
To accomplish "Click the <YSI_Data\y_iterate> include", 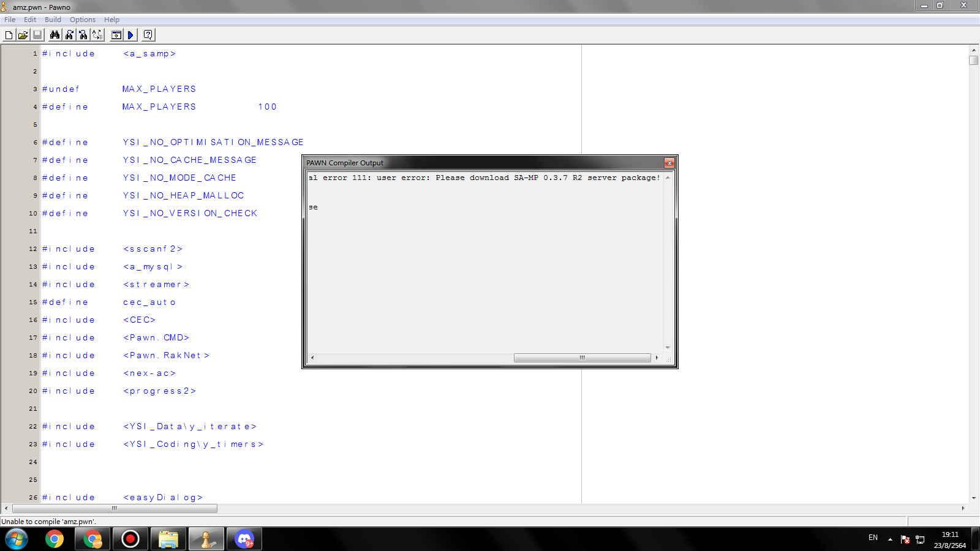I will pos(190,426).
